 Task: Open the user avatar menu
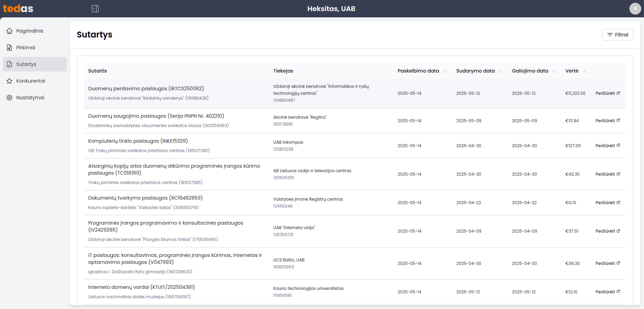(635, 9)
